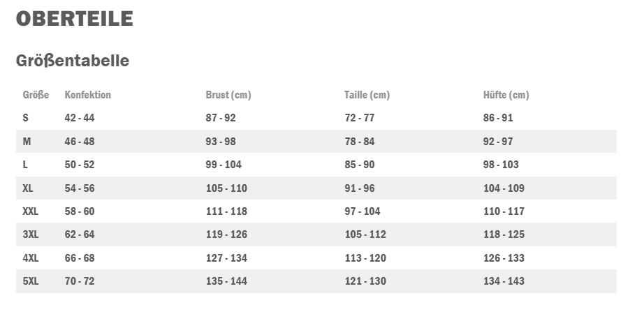This screenshot has height=314, width=644.
Task: Click the Taille value 97 - 104
Action: click(x=363, y=211)
